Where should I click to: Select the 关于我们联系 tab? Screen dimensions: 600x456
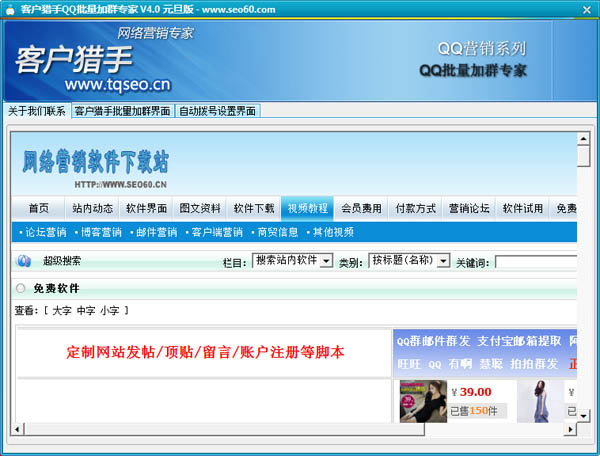click(x=36, y=111)
